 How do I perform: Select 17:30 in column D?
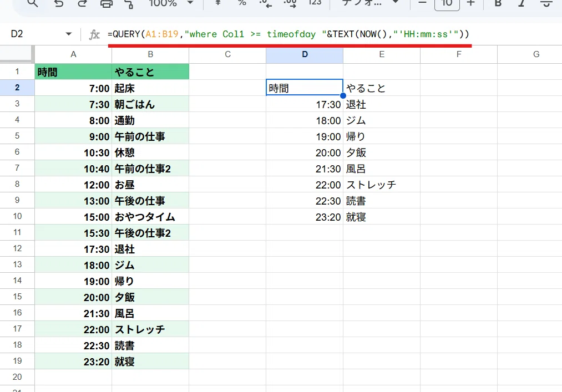305,104
